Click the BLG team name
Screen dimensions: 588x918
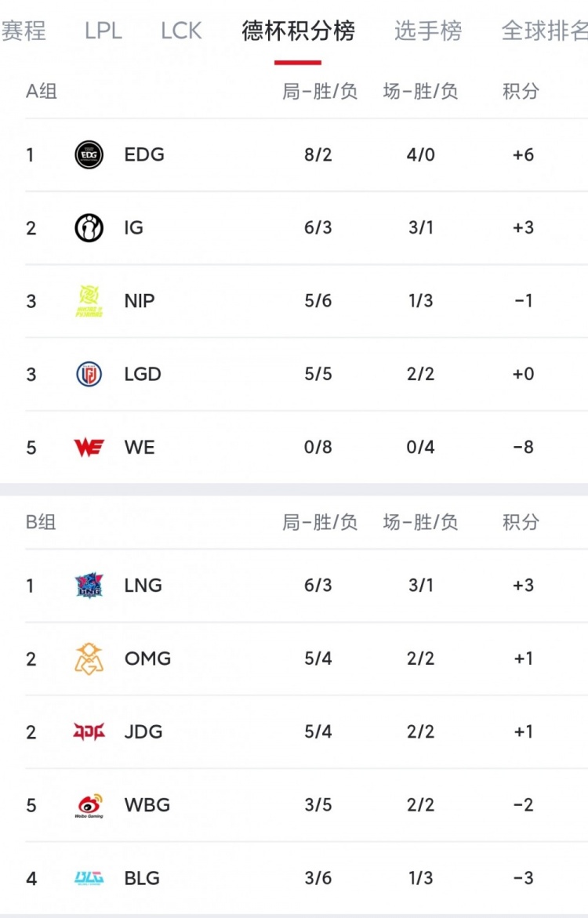[x=142, y=878]
